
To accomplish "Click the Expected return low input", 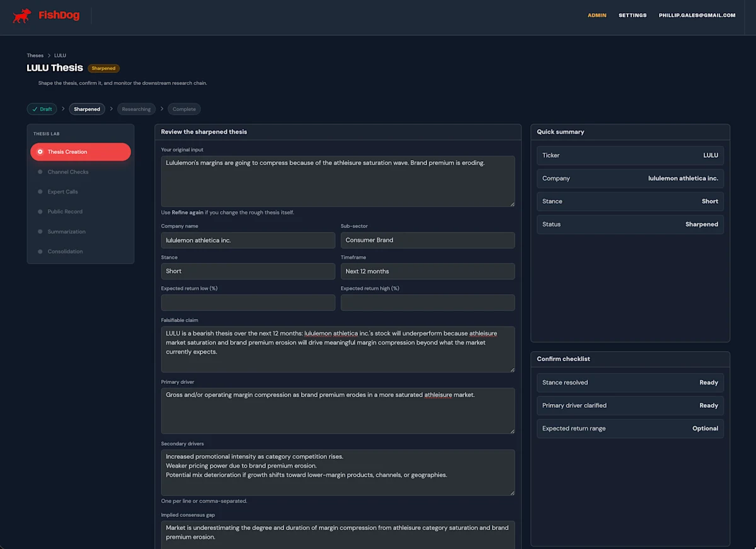I will (248, 303).
